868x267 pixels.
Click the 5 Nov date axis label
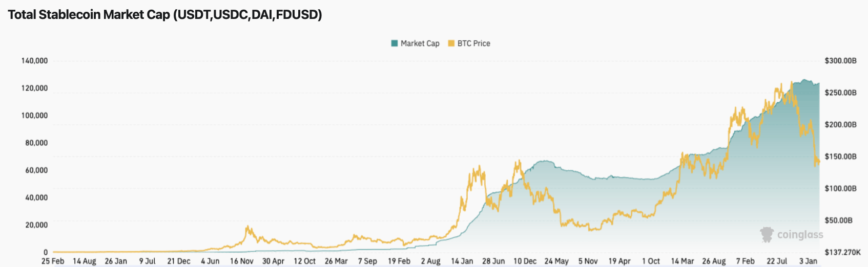tap(588, 261)
